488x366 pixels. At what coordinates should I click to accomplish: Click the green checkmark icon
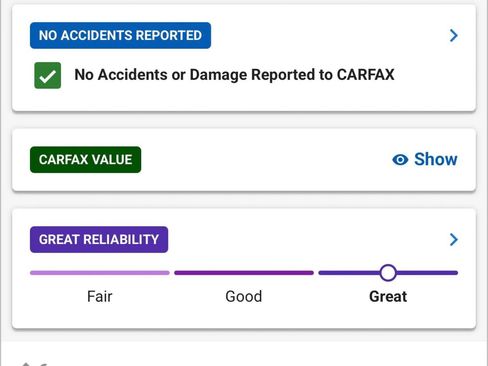point(48,75)
